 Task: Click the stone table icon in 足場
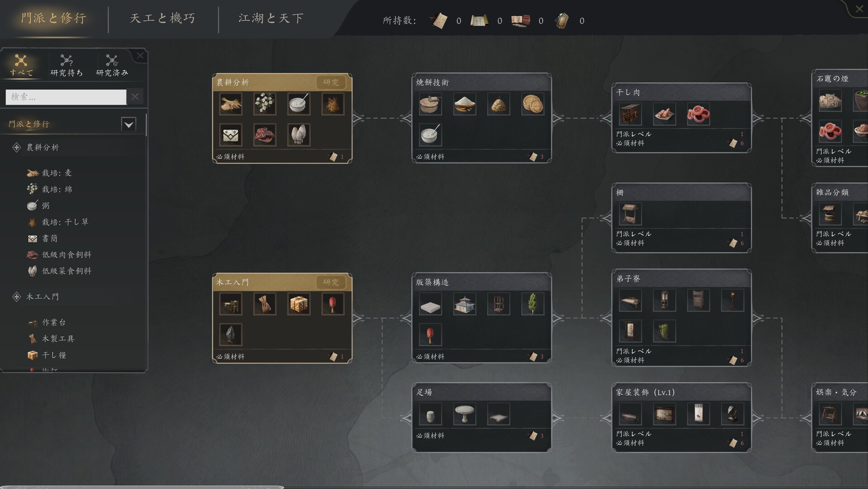[465, 414]
